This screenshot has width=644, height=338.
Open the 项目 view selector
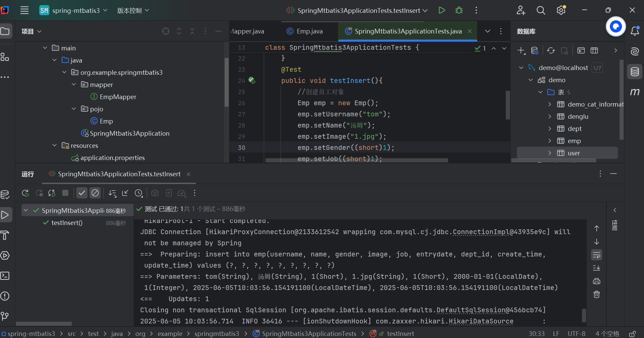pyautogui.click(x=31, y=31)
